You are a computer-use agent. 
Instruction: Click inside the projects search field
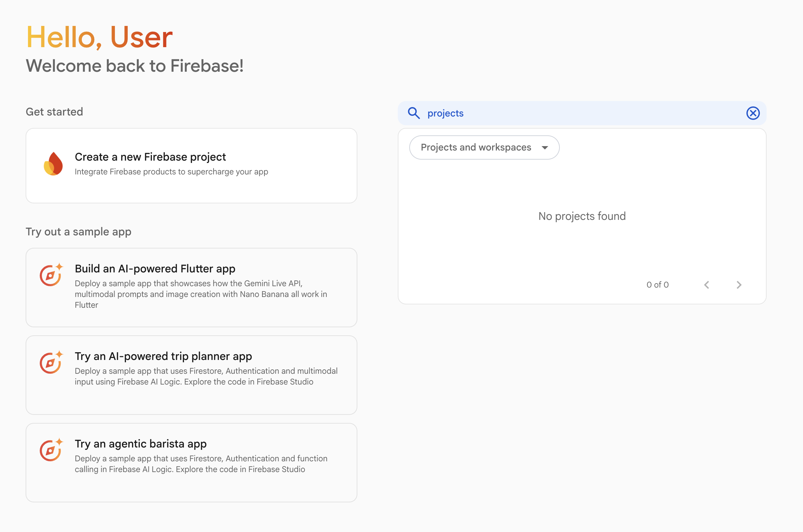582,113
